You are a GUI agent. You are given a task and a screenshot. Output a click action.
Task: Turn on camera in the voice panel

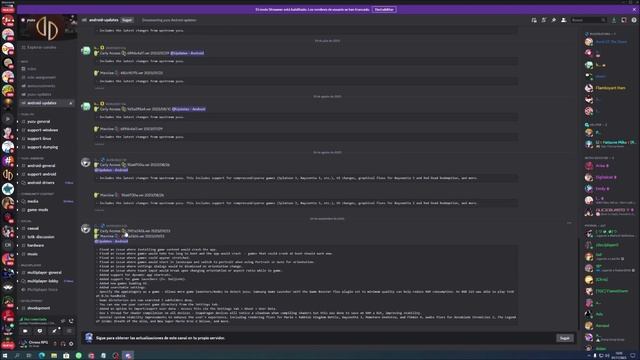25,331
